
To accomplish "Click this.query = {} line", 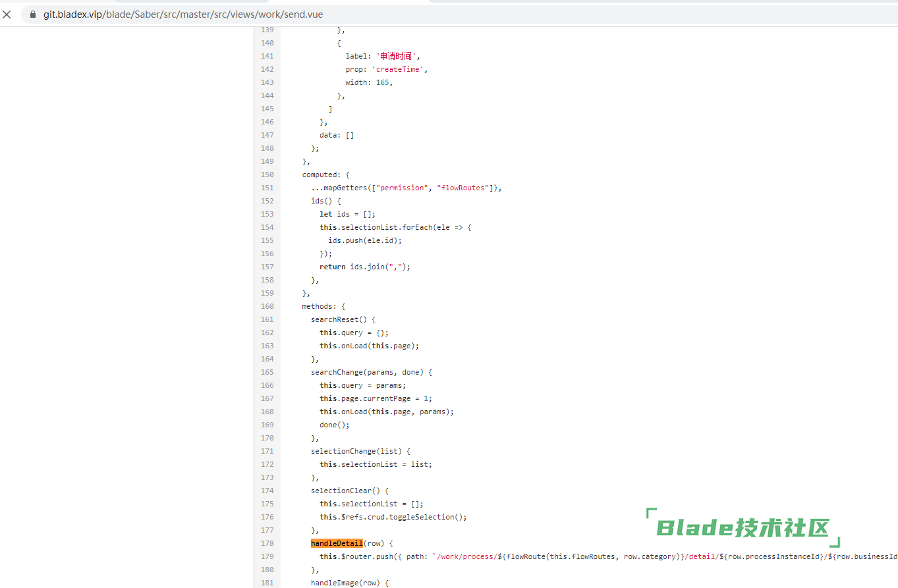I will tap(354, 333).
